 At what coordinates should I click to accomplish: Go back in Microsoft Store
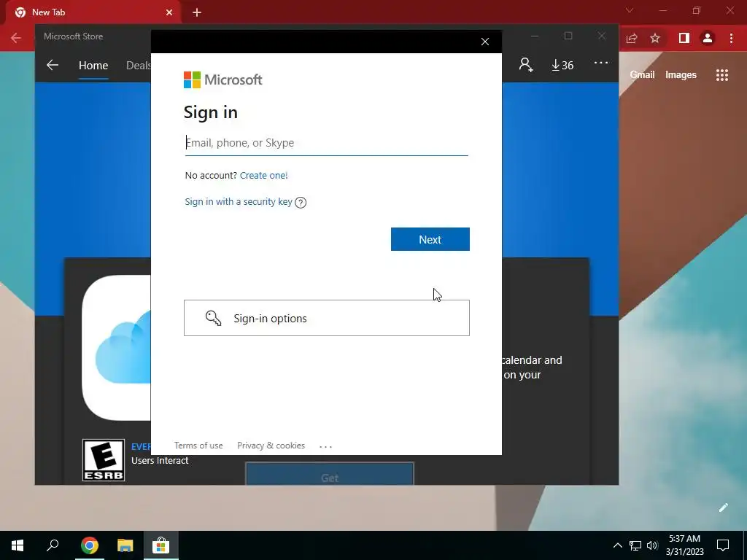coord(53,65)
